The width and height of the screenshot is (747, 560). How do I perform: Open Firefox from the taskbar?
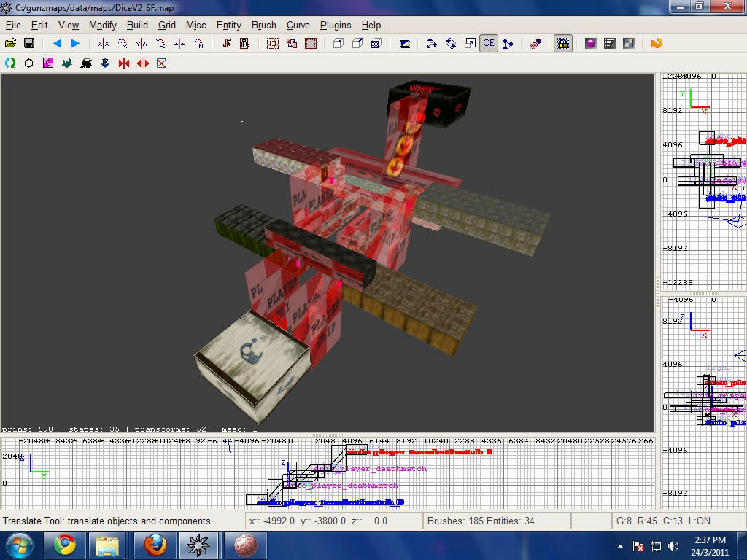point(154,545)
